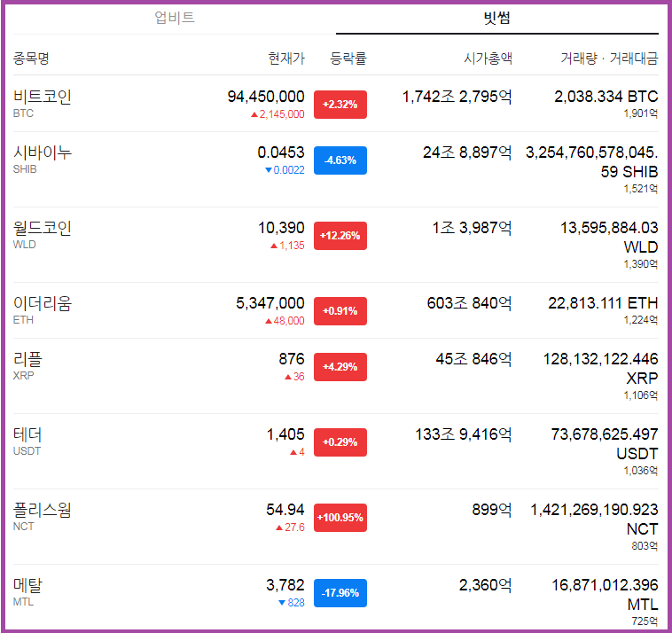This screenshot has width=672, height=633.
Task: Select the 빗썸 tab
Action: click(x=497, y=18)
